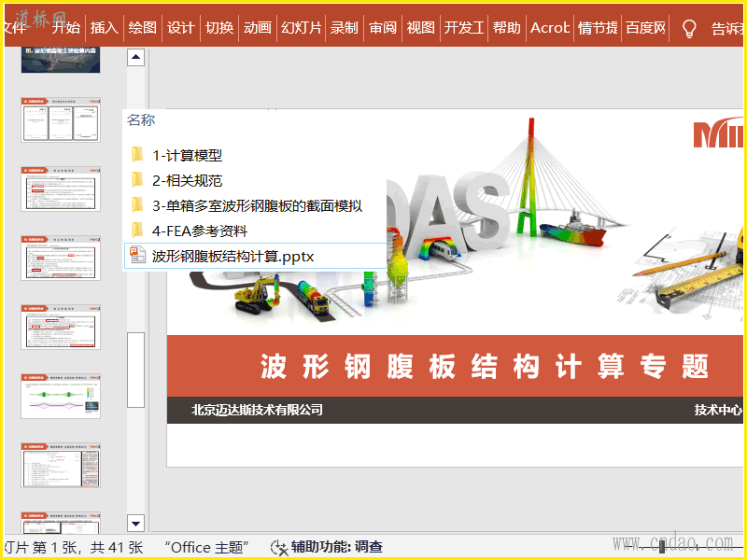Viewport: 747px width, 560px height.
Task: Click the thumbnail pane scroll up arrow
Action: pyautogui.click(x=135, y=57)
